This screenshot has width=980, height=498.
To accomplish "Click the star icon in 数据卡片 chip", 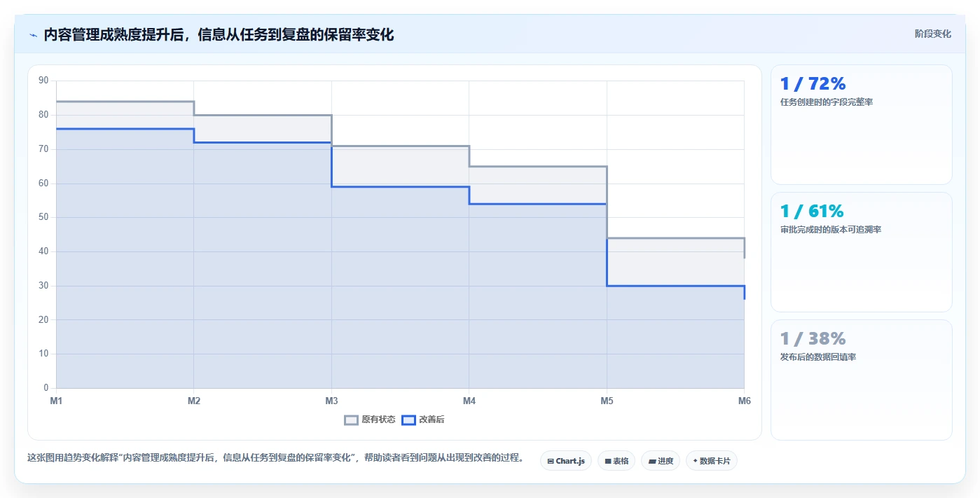I will click(695, 461).
